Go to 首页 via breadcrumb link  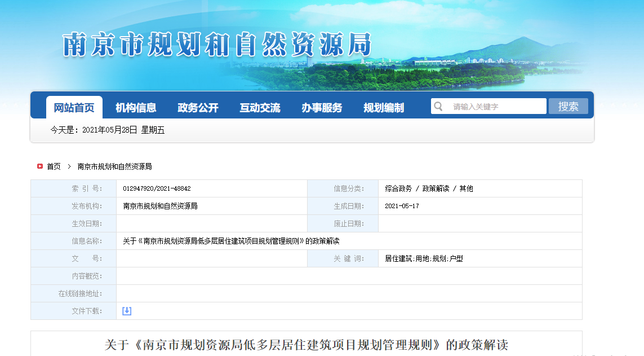click(54, 166)
